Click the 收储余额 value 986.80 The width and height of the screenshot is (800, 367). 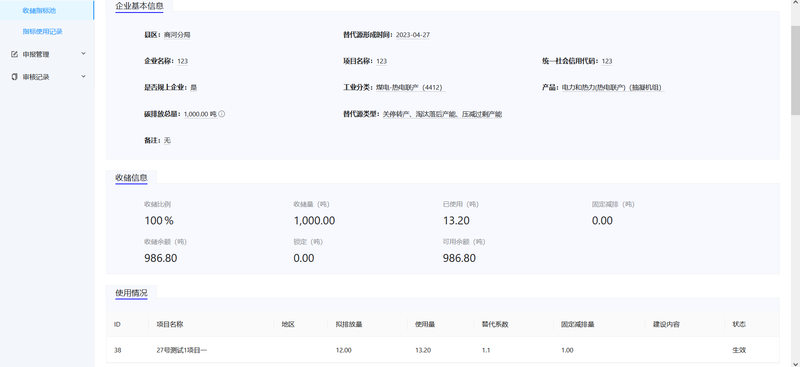161,258
